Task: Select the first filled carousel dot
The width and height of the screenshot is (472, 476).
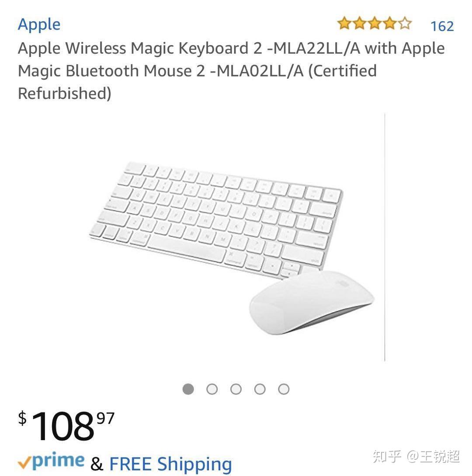Action: [188, 389]
